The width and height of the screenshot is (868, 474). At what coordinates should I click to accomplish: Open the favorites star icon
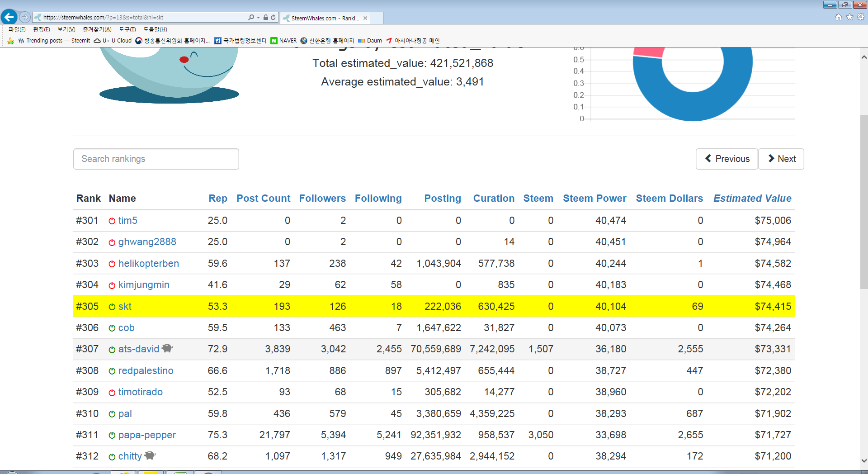pyautogui.click(x=849, y=17)
